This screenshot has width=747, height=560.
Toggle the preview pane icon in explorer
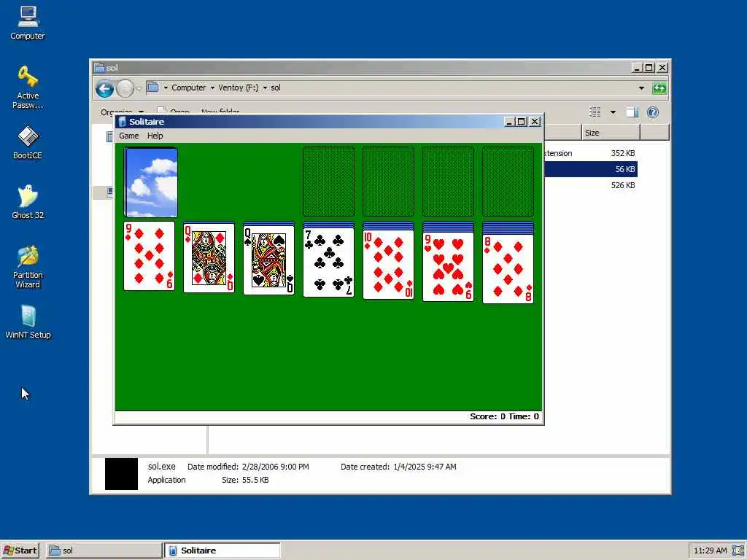coord(632,112)
